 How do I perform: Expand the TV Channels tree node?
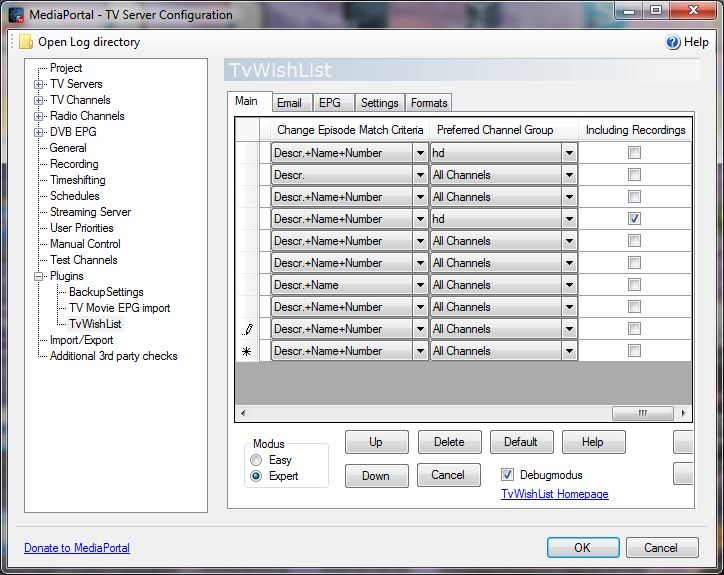click(x=38, y=100)
